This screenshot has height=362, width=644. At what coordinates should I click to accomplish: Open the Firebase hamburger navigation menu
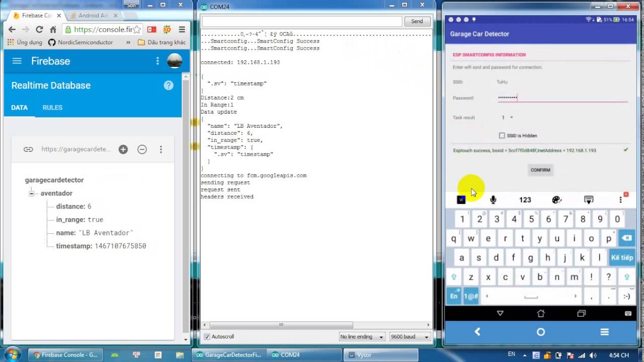click(x=17, y=61)
